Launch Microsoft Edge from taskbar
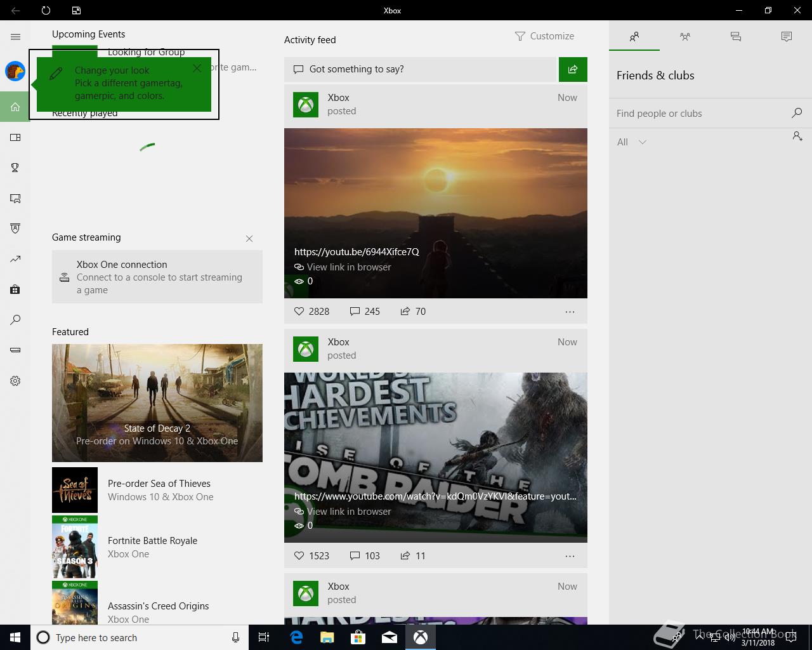 pyautogui.click(x=296, y=637)
